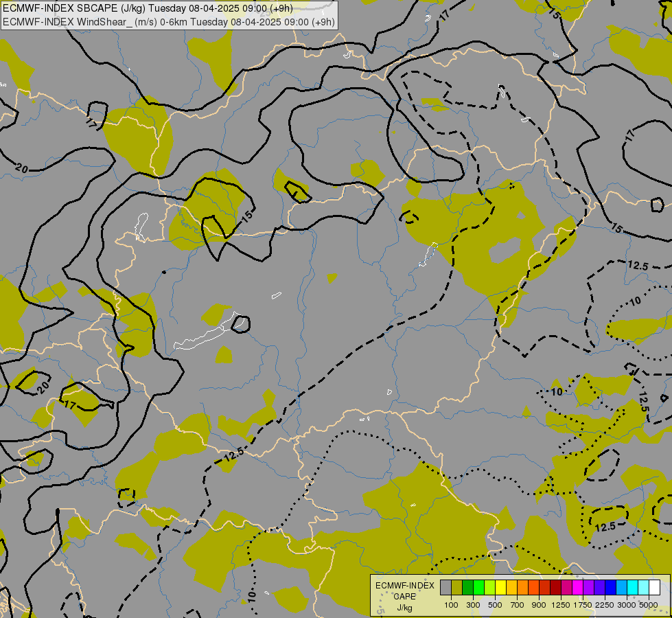Screen dimensions: 672x618
Task: Select the pure blue swatch after 2250
Action: click(611, 588)
